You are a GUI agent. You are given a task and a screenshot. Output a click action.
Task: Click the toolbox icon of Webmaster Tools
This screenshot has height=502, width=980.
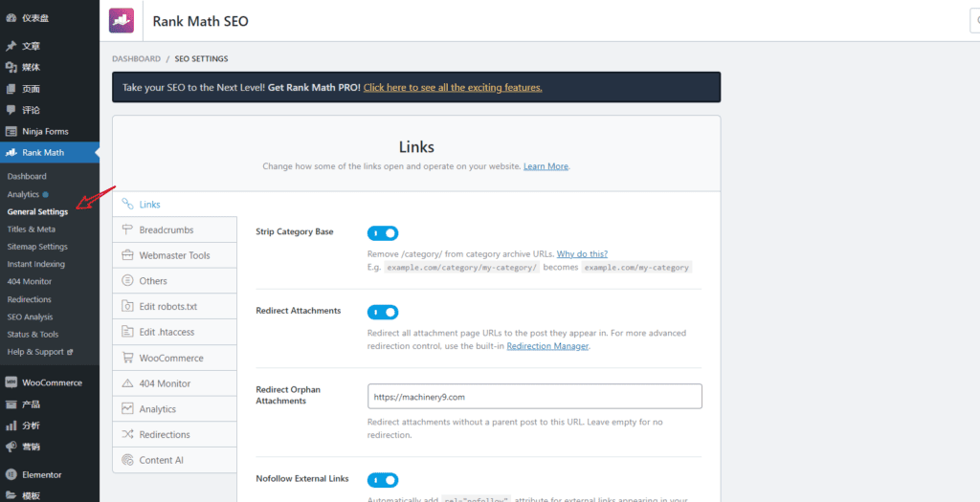click(x=127, y=255)
